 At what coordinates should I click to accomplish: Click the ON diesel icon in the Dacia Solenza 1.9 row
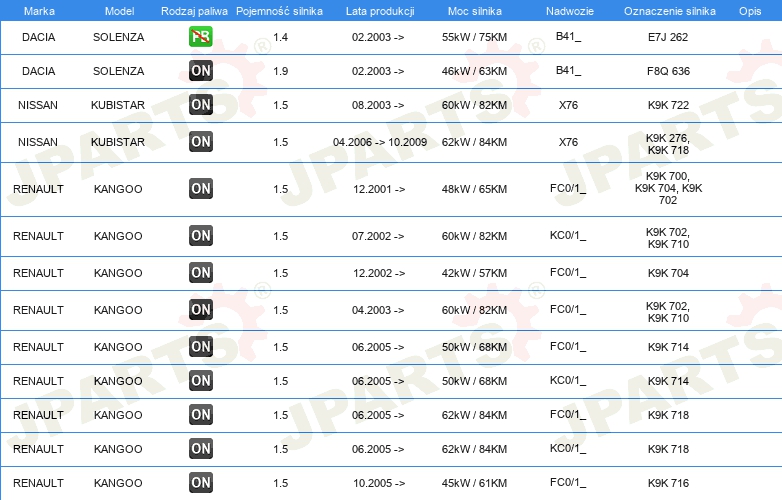(200, 70)
